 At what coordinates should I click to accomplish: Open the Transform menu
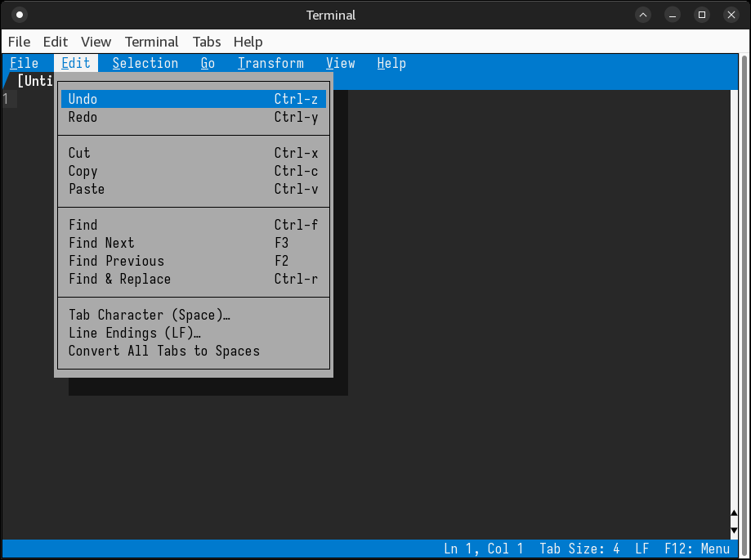pos(270,63)
